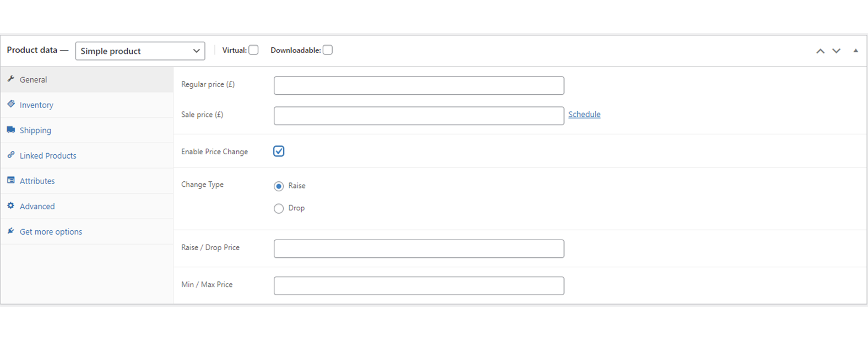
Task: Move Product data panel up
Action: coord(820,51)
